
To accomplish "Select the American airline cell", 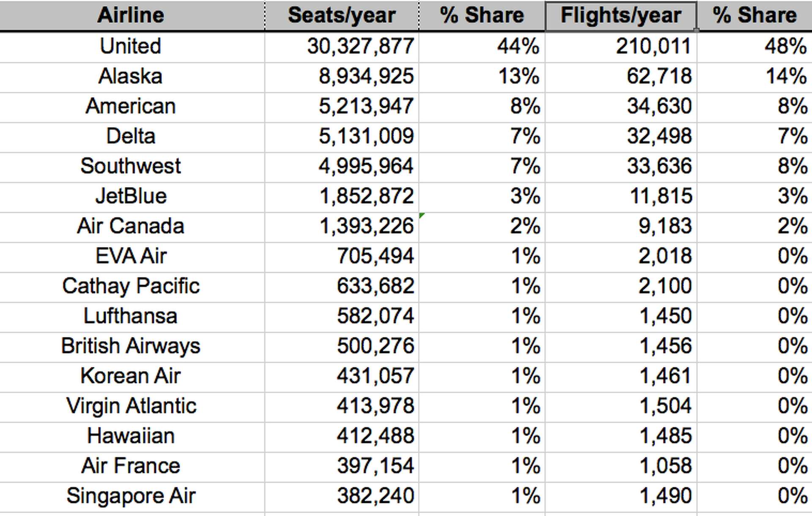I will (x=132, y=107).
